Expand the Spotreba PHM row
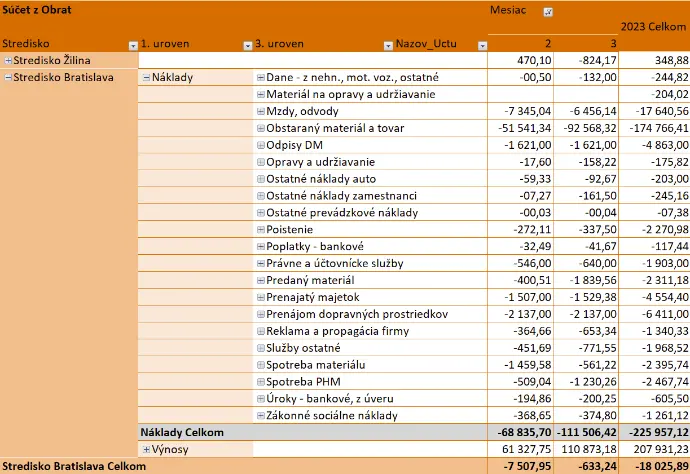 [261, 382]
